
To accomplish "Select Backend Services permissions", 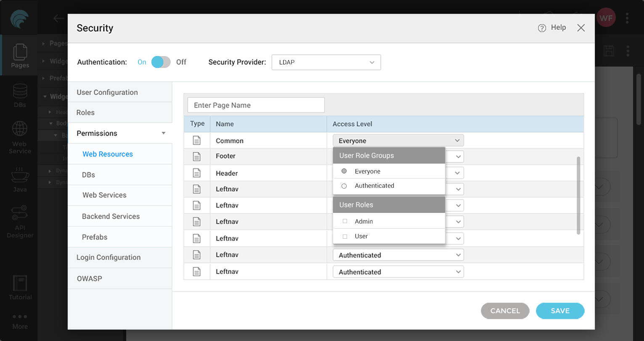I will [120, 216].
